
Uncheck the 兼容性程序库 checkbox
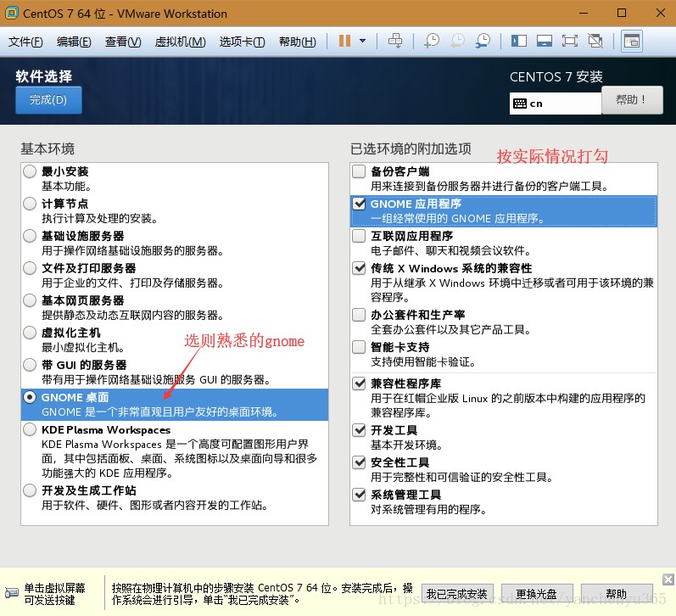pyautogui.click(x=359, y=384)
